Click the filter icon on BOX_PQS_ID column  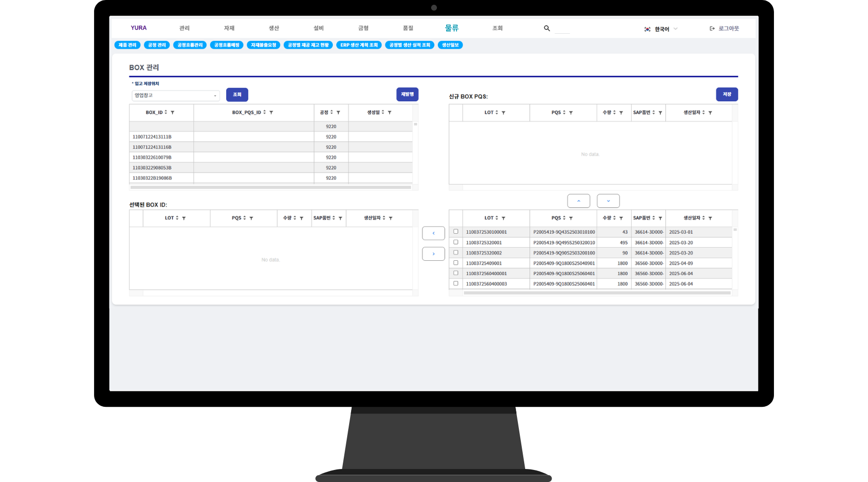[x=271, y=112]
